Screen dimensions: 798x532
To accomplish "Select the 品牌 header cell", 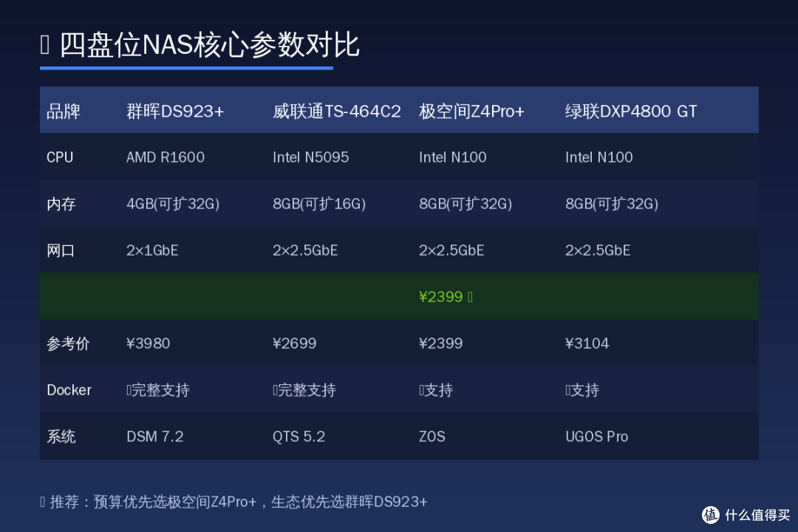I will [63, 111].
